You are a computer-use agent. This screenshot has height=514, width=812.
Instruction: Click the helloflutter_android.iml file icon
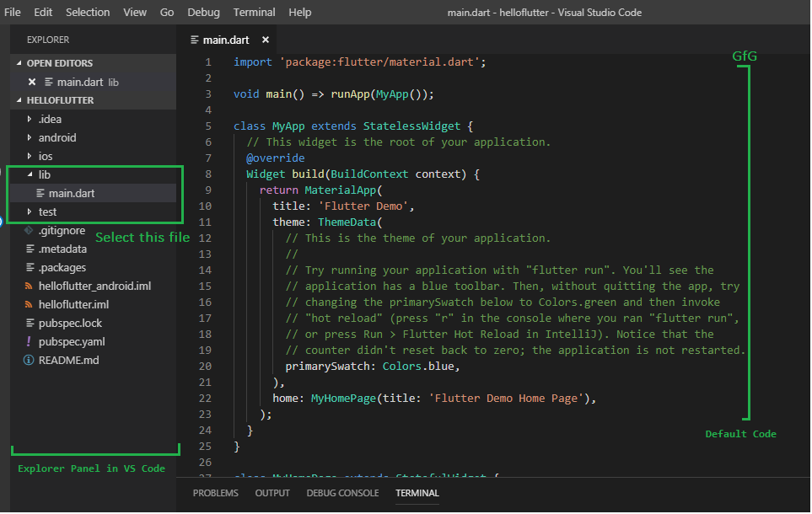[29, 286]
